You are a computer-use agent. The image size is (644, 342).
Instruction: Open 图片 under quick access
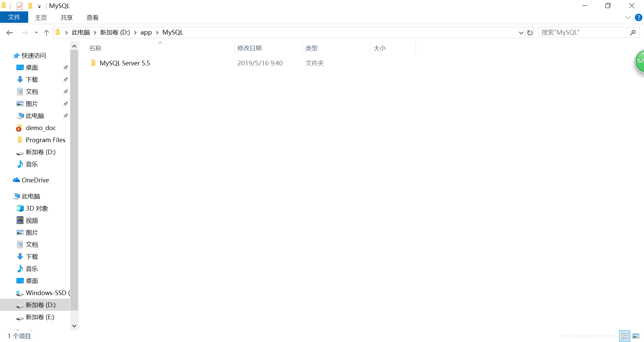pyautogui.click(x=32, y=104)
